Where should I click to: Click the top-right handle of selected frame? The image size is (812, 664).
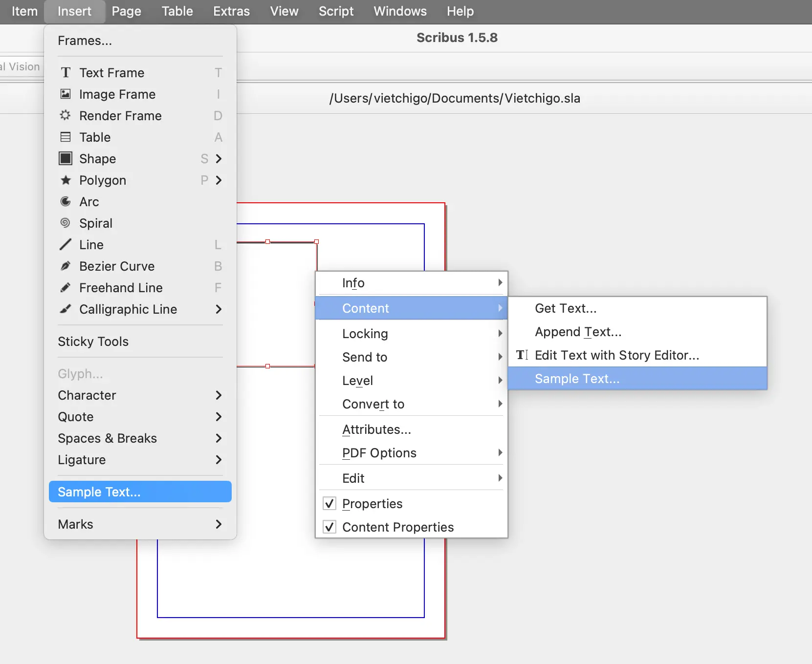pos(317,242)
